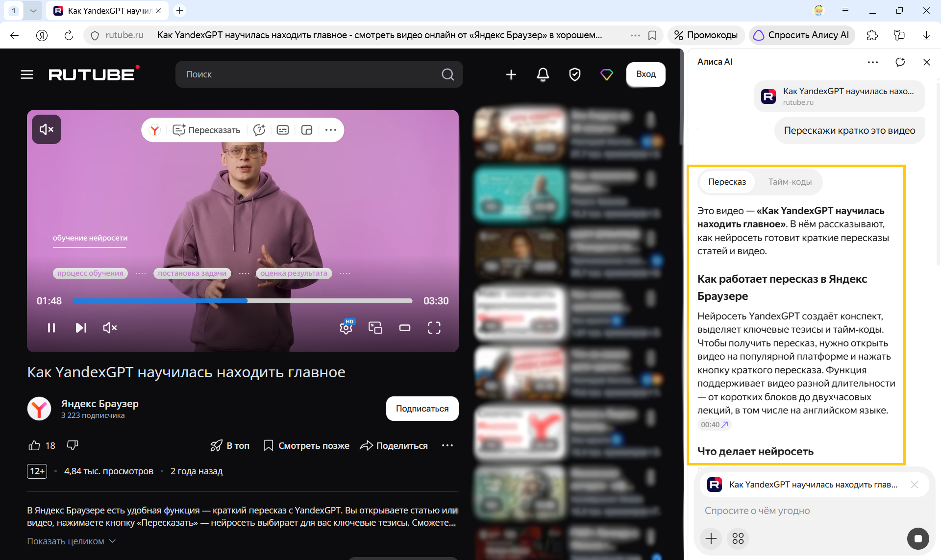Screen dimensions: 941x560
Task: Open the browser main menu (three lines)
Action: point(845,10)
